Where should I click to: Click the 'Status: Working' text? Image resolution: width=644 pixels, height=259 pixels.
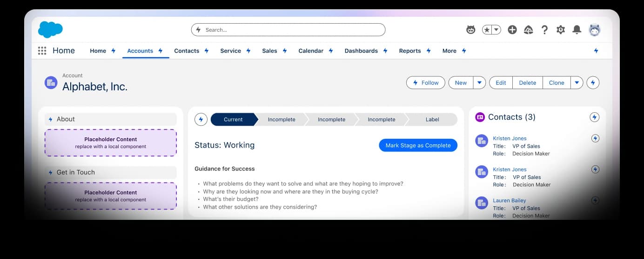[x=224, y=145]
